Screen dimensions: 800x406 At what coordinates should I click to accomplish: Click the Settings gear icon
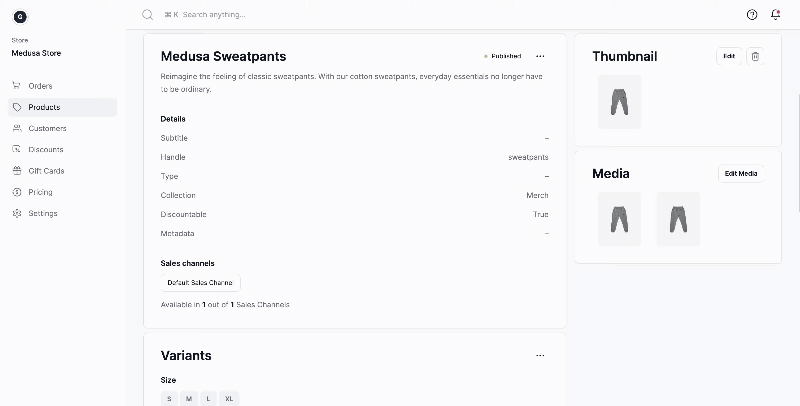pos(18,213)
